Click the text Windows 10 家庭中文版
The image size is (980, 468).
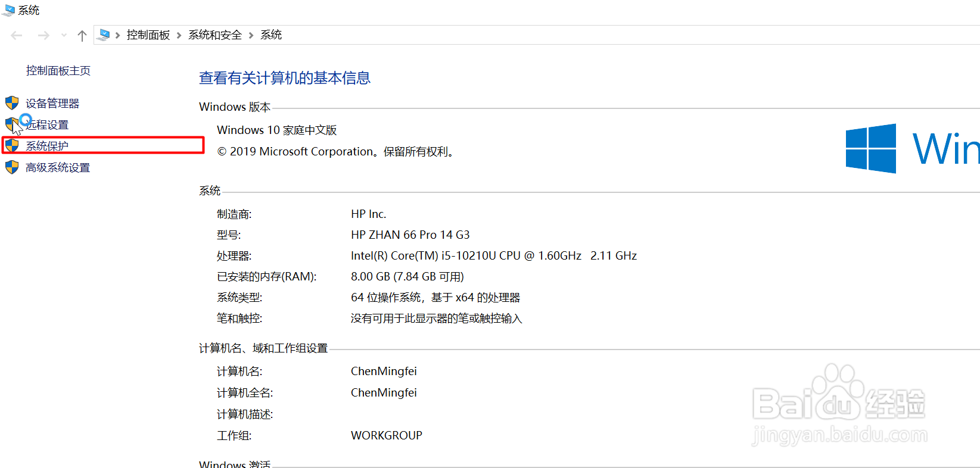point(277,130)
